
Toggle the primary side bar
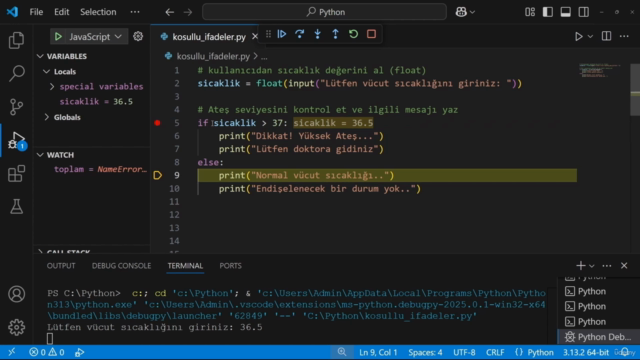(x=548, y=12)
